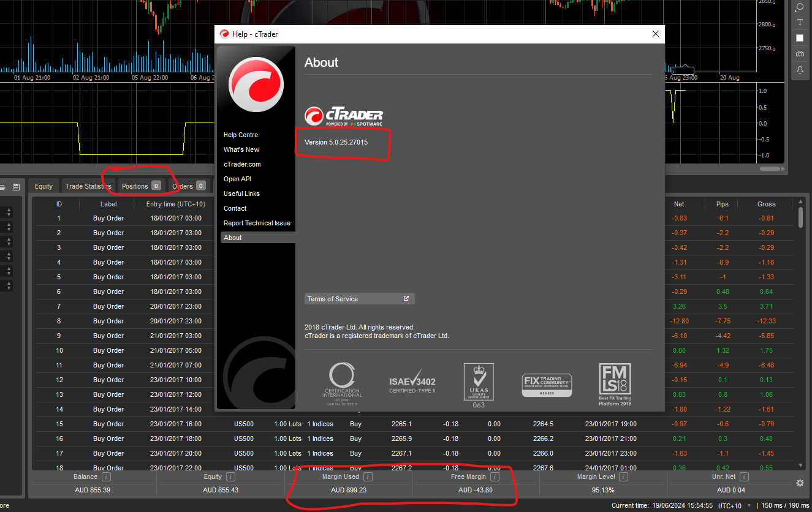Open cTrader.com from the help sidebar
812x512 pixels.
(242, 164)
